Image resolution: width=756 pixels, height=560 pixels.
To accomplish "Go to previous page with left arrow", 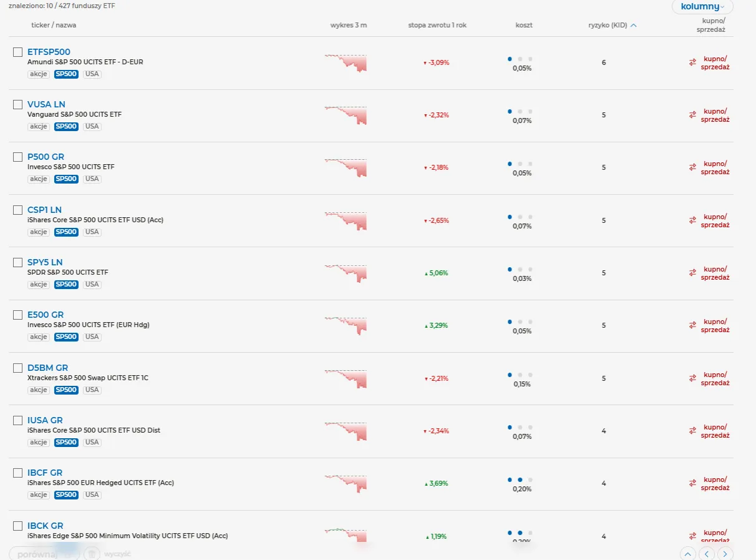I will 706,554.
